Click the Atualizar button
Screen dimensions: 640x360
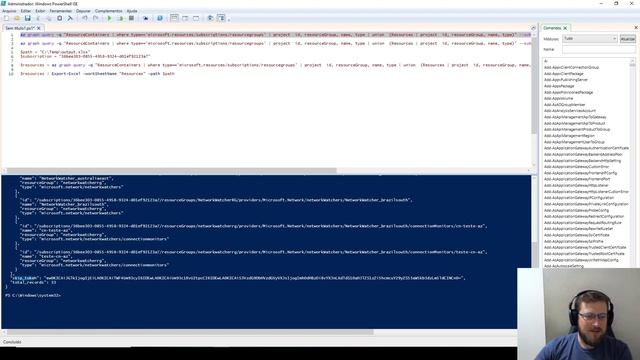[x=627, y=39]
